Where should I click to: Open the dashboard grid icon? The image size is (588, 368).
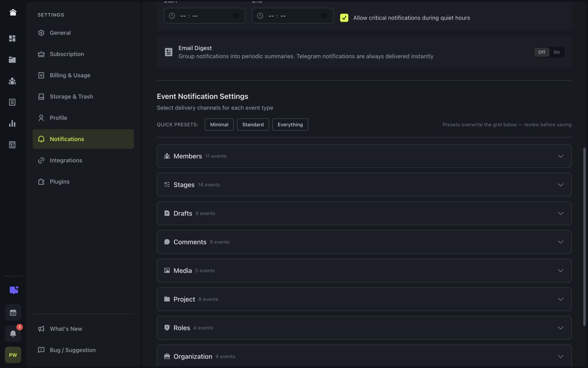[12, 38]
